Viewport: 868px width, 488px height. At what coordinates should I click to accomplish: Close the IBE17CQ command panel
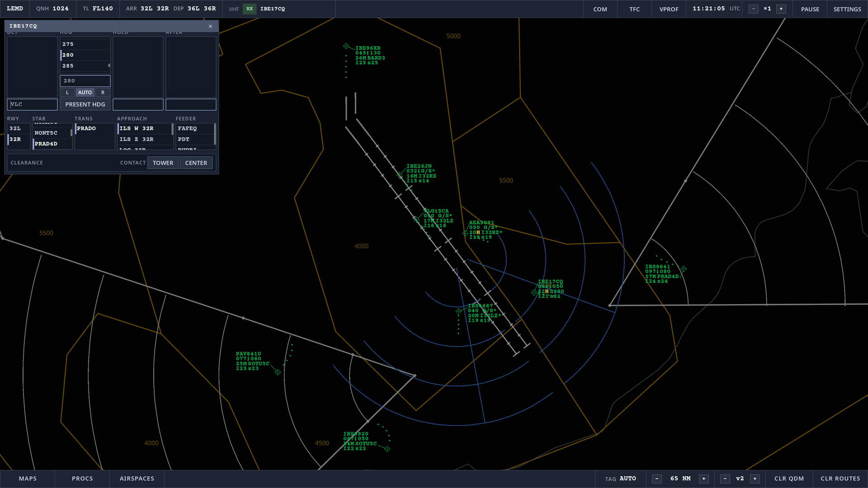(210, 26)
